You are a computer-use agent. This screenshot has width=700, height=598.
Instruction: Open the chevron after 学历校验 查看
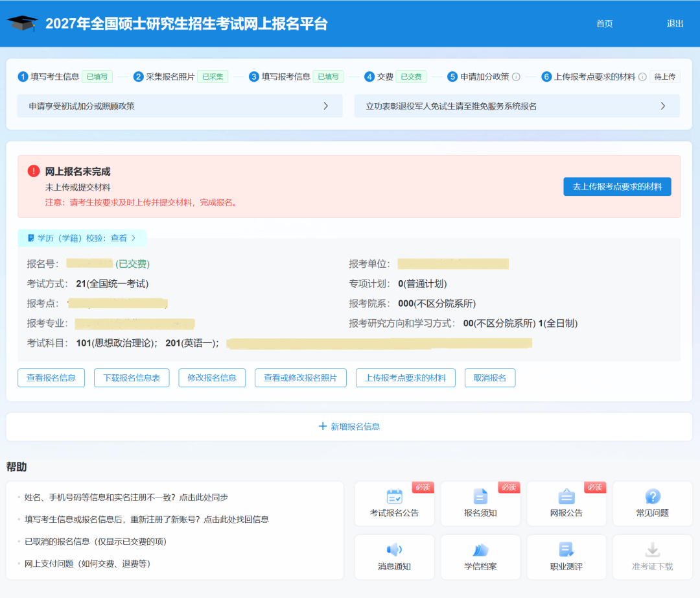pos(134,238)
